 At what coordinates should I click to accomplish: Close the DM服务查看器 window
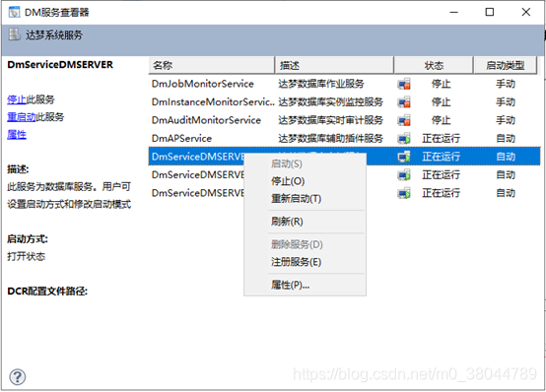pos(526,12)
